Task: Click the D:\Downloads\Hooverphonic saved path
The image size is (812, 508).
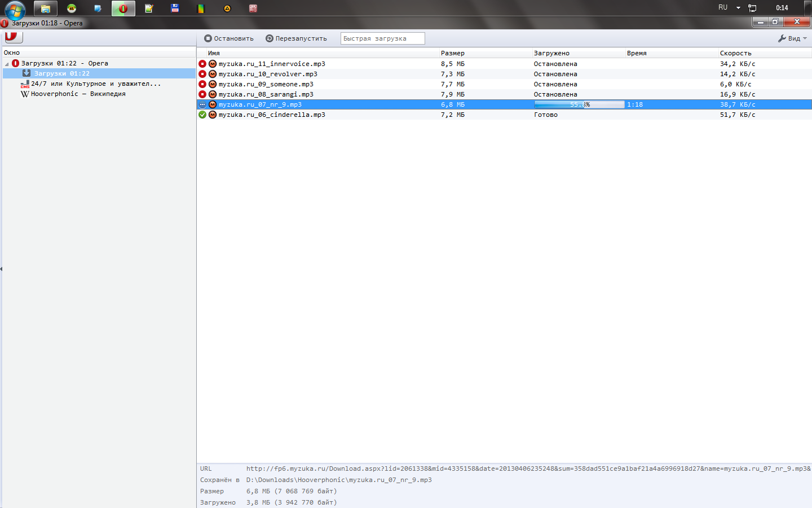Action: 339,480
